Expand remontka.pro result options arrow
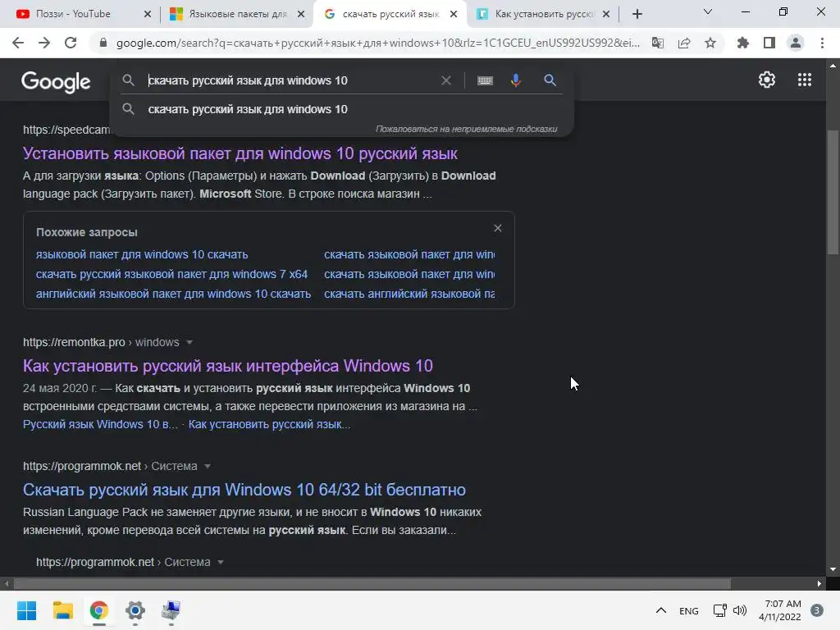 coord(189,342)
